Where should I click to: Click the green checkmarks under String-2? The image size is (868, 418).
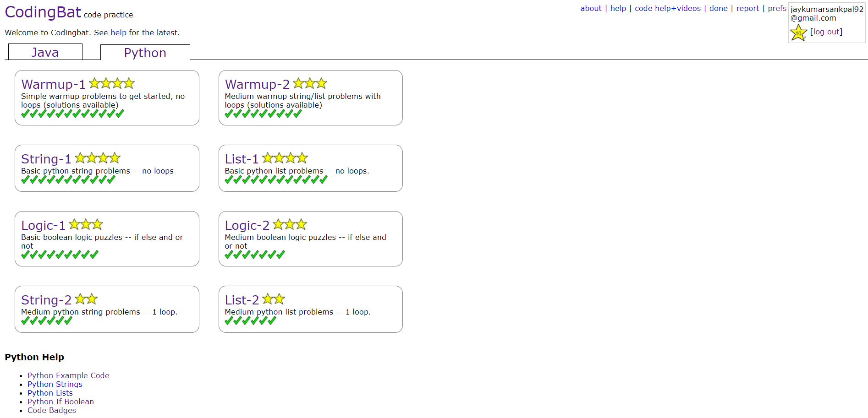[47, 320]
